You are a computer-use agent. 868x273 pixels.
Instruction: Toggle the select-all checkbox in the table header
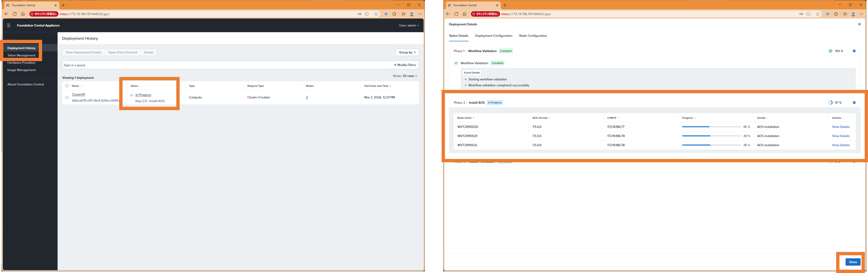click(x=67, y=86)
